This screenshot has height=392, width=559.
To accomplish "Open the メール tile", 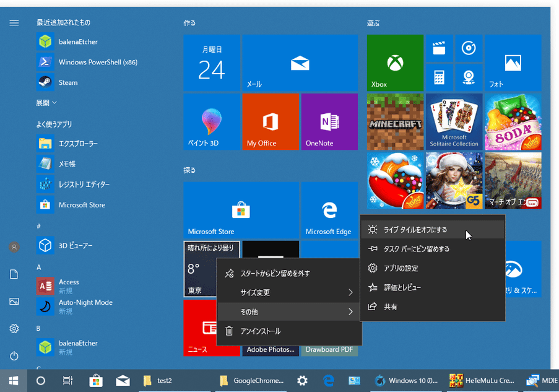I will [x=300, y=63].
